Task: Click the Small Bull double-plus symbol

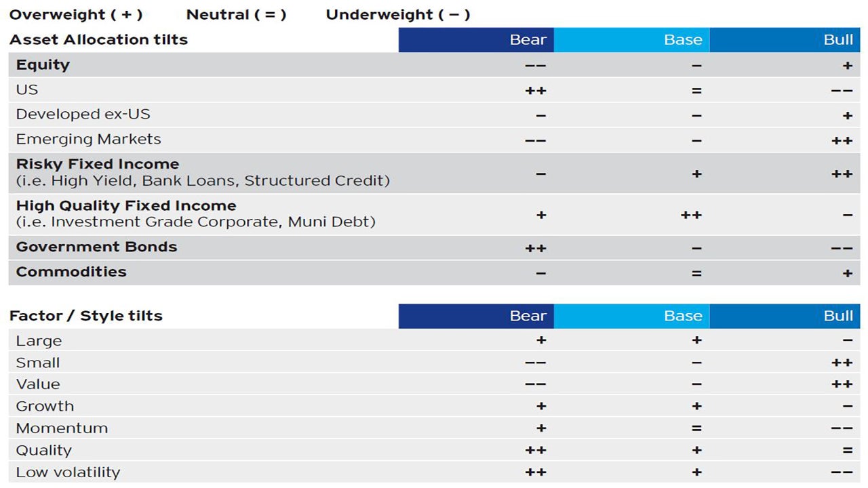Action: (x=842, y=363)
